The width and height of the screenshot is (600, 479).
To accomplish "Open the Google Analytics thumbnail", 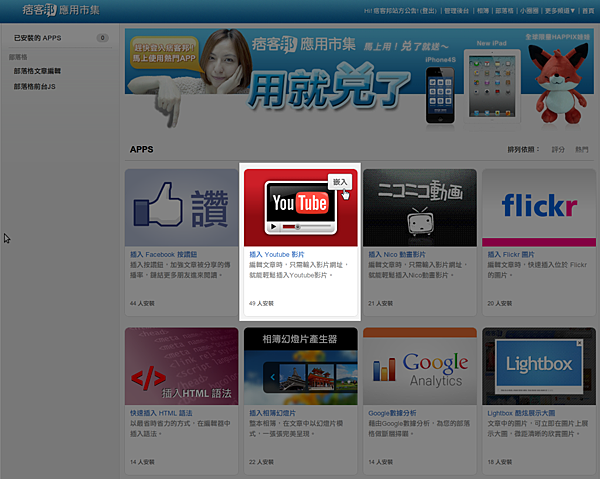I will 420,366.
